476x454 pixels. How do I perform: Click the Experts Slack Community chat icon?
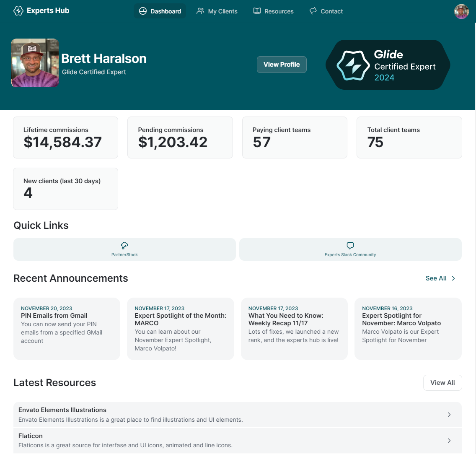point(350,245)
